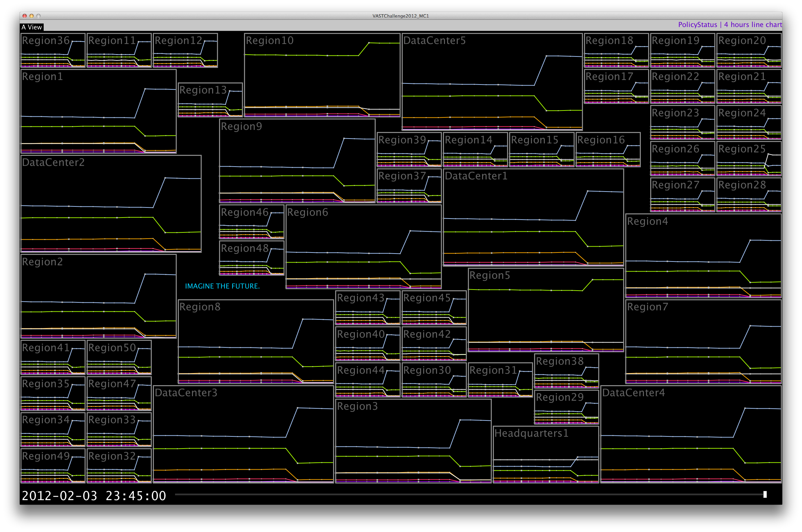Open the Region9 line chart
The image size is (802, 532).
pyautogui.click(x=297, y=161)
